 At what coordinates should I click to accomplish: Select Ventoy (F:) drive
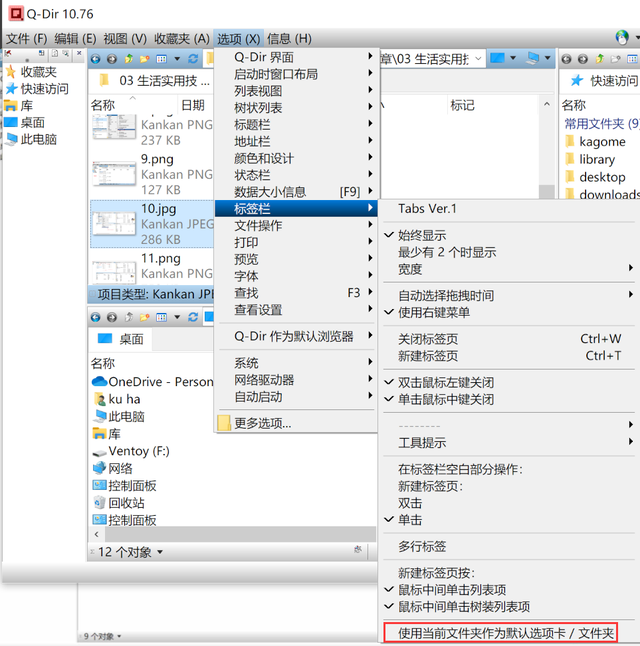pos(131,451)
